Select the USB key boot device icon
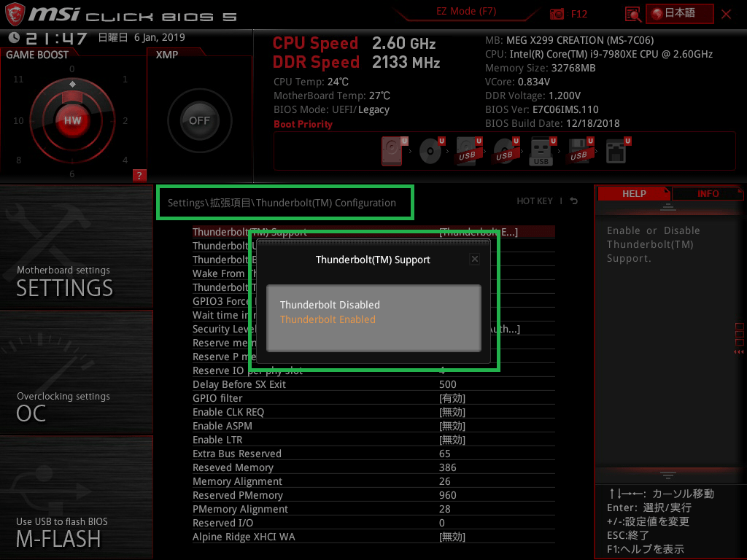The width and height of the screenshot is (747, 560). tap(542, 151)
